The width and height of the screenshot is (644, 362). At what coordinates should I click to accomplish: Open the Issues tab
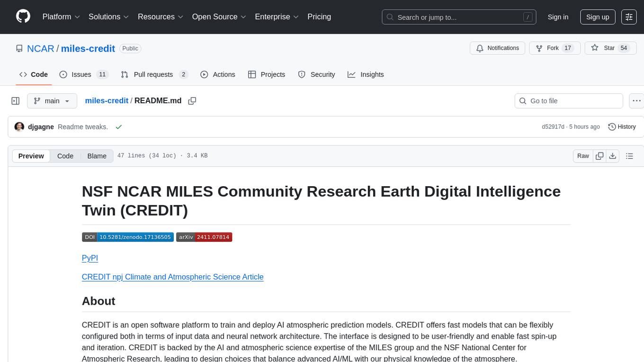click(x=84, y=74)
